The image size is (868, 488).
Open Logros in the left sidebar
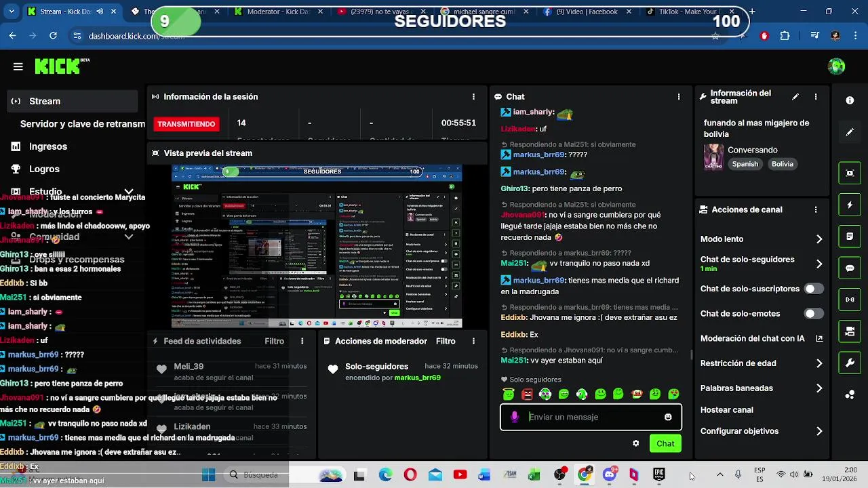[x=73, y=169]
